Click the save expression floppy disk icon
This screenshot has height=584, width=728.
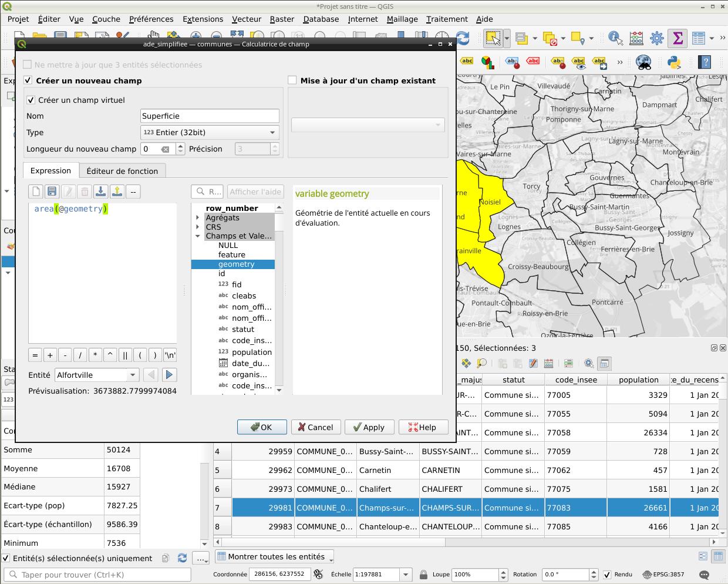pyautogui.click(x=52, y=192)
